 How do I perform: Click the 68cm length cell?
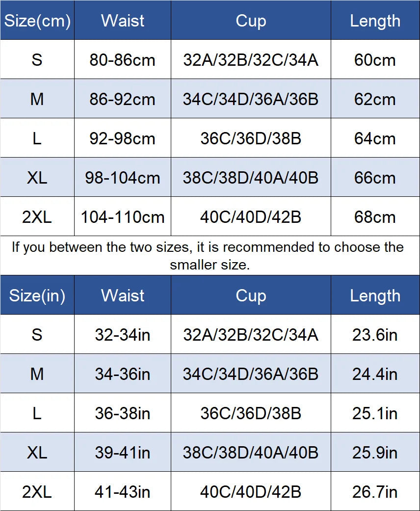pos(375,217)
